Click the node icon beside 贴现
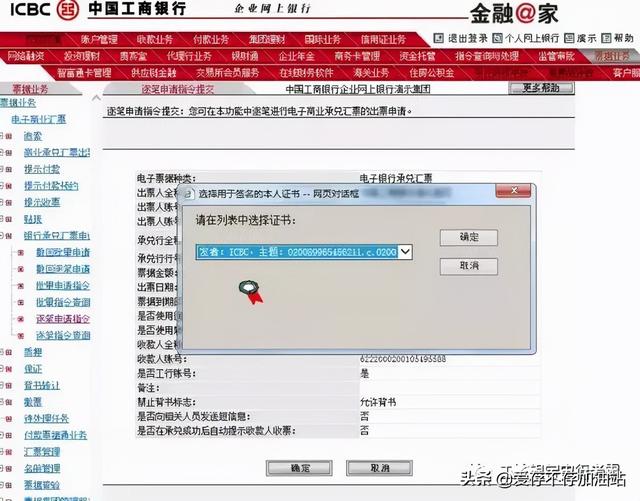 [9, 219]
